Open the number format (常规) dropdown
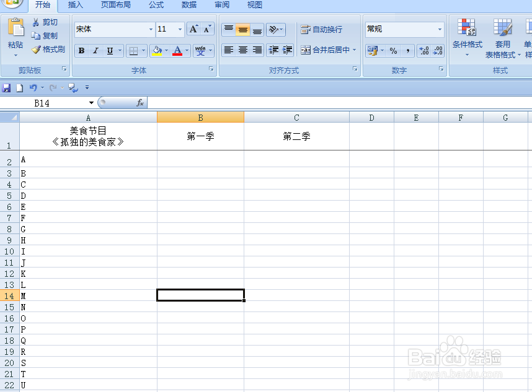 point(440,28)
